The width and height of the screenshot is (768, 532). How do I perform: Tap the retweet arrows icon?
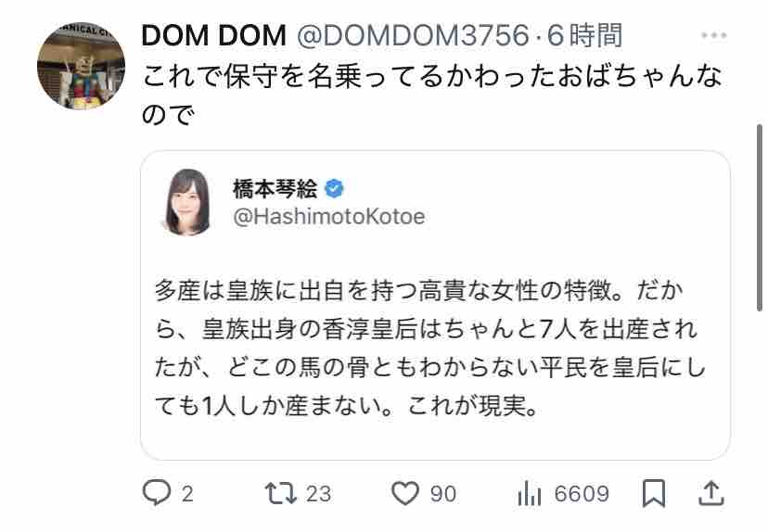pos(281,493)
